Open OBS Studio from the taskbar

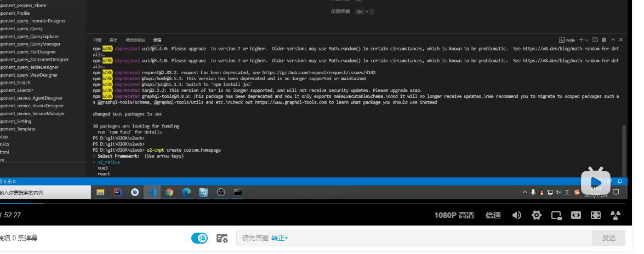coord(220,192)
